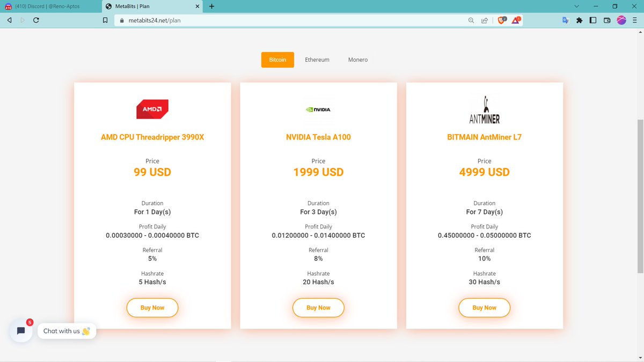Toggle the browser sidebar panel icon
Image resolution: width=644 pixels, height=362 pixels.
[x=593, y=20]
